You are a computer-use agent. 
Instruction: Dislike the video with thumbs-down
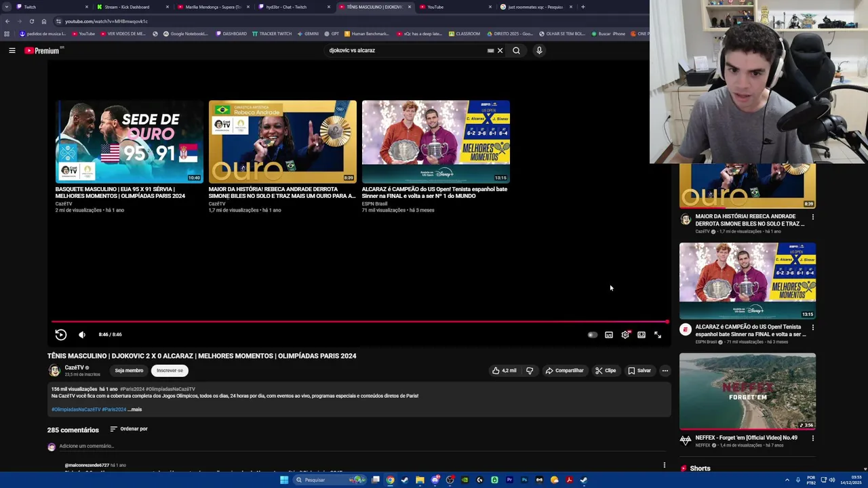click(x=530, y=371)
